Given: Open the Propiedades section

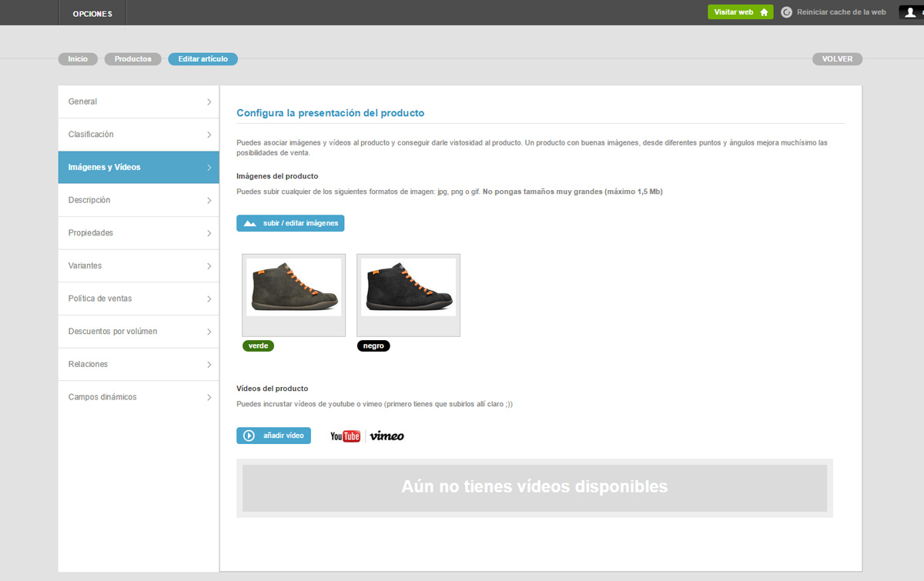Looking at the screenshot, I should click(x=139, y=233).
